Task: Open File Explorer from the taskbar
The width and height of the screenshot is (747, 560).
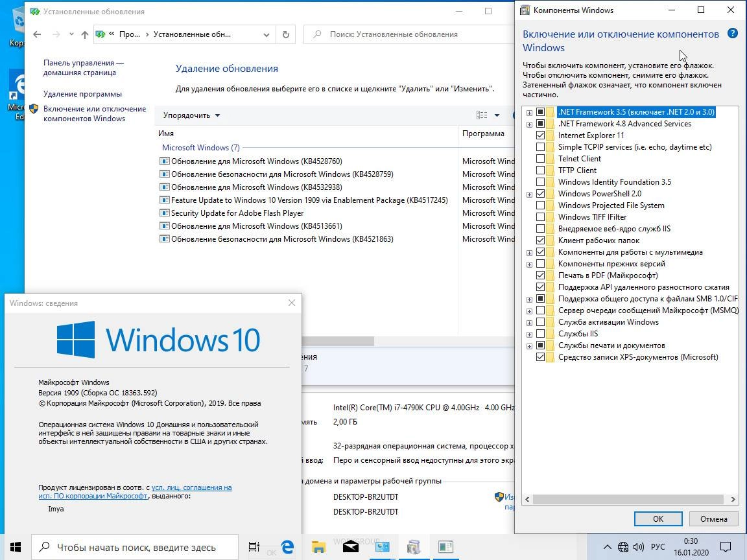Action: tap(318, 547)
